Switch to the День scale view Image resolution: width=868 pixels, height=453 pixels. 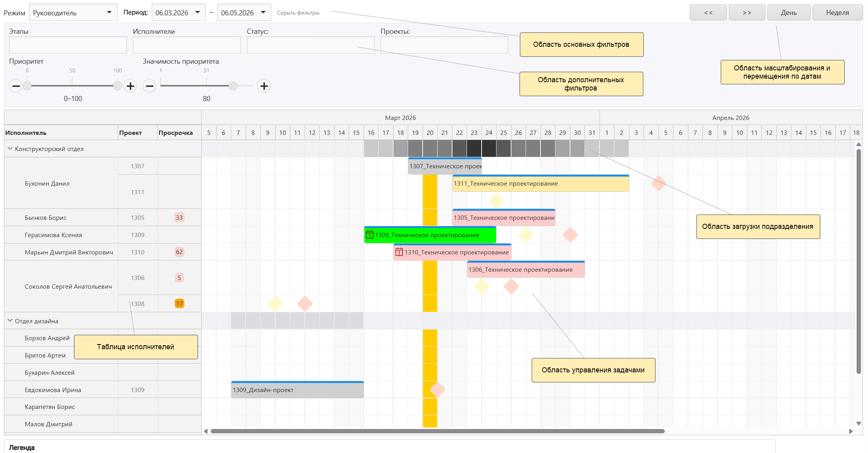pos(789,13)
